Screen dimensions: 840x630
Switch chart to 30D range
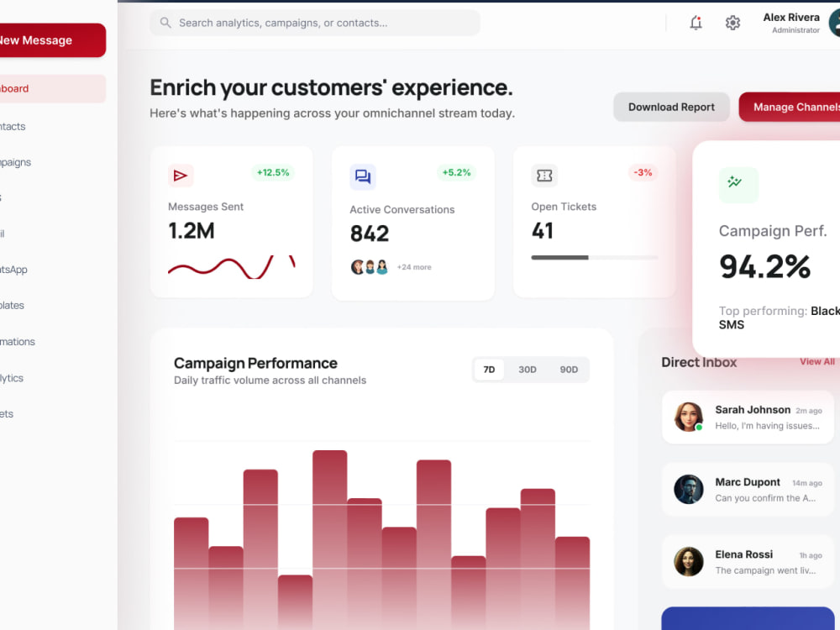[x=528, y=370]
